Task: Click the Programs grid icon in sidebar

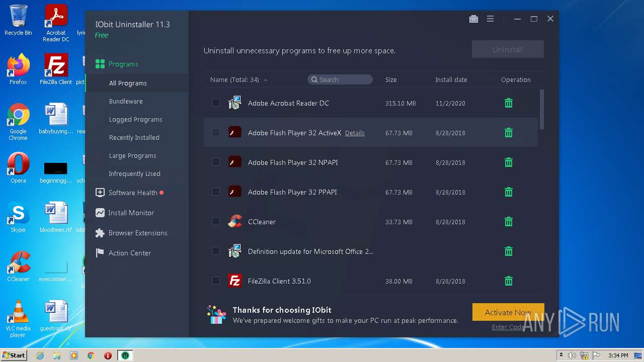Action: tap(100, 64)
